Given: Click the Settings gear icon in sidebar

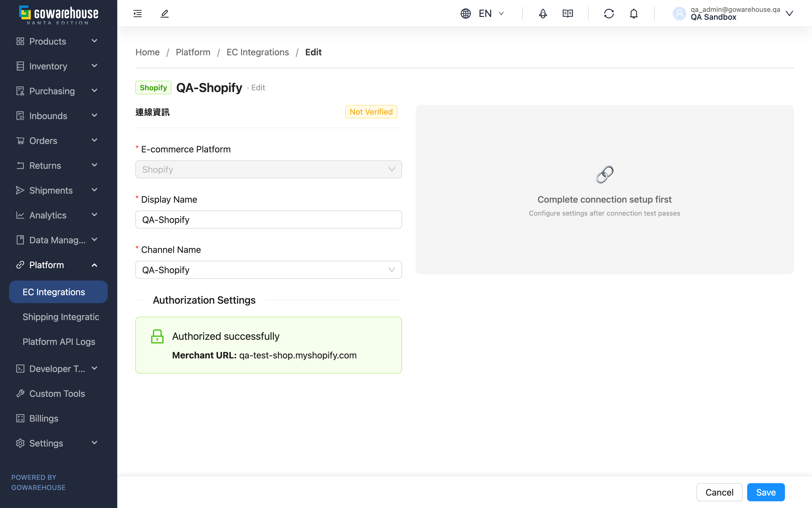Looking at the screenshot, I should click(20, 443).
